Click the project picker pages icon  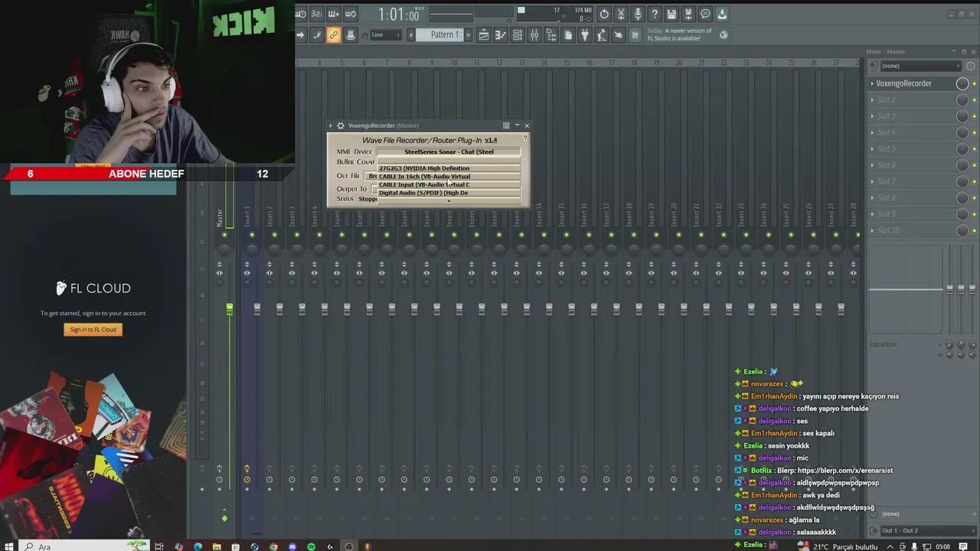click(x=568, y=34)
